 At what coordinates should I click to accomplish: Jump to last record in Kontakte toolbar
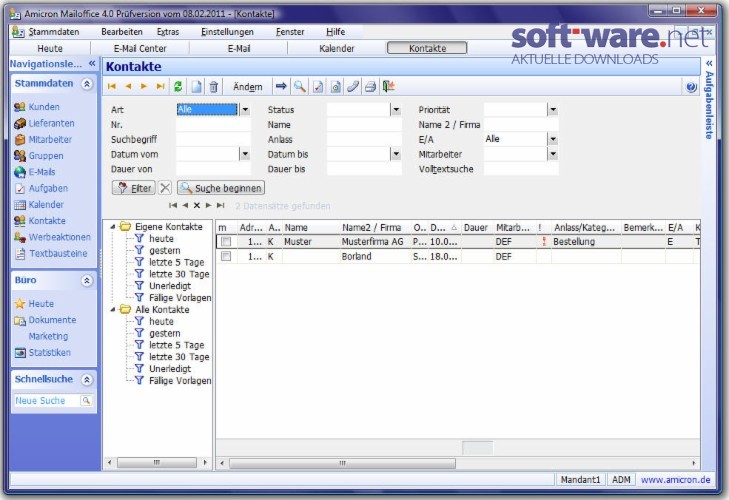click(160, 87)
